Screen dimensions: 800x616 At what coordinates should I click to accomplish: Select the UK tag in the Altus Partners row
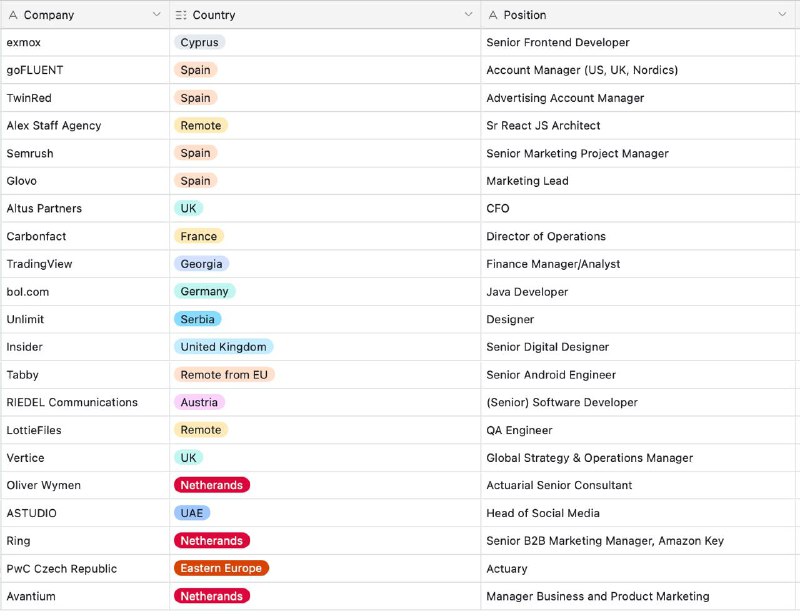pyautogui.click(x=188, y=208)
